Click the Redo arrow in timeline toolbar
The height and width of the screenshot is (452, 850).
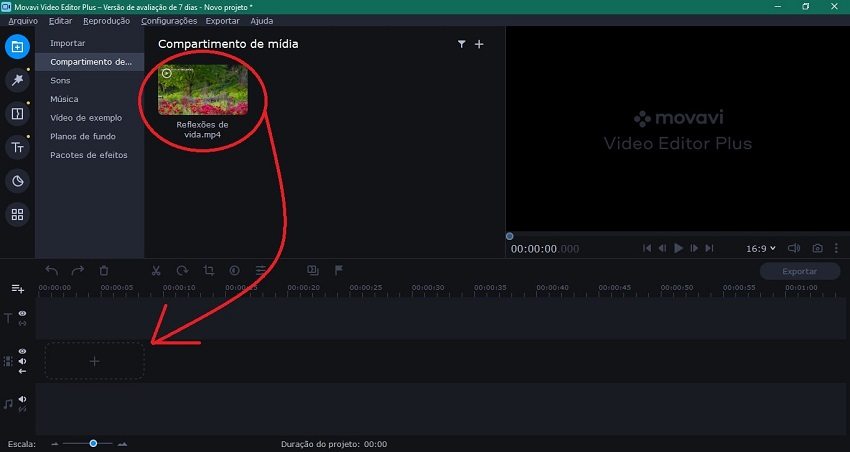(78, 270)
